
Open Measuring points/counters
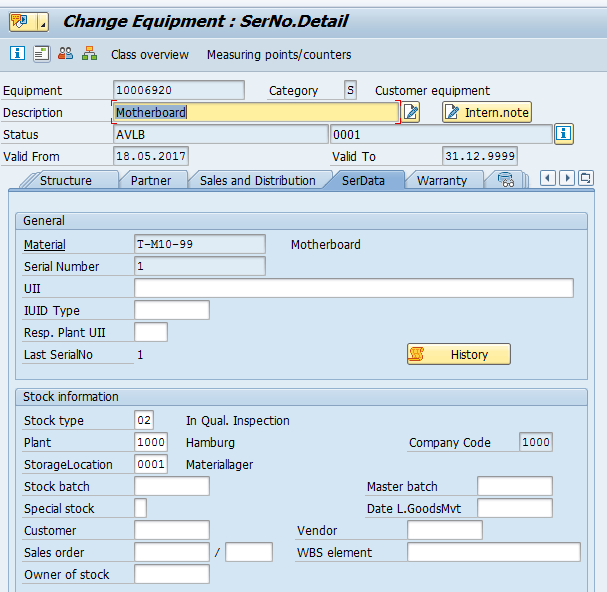279,55
